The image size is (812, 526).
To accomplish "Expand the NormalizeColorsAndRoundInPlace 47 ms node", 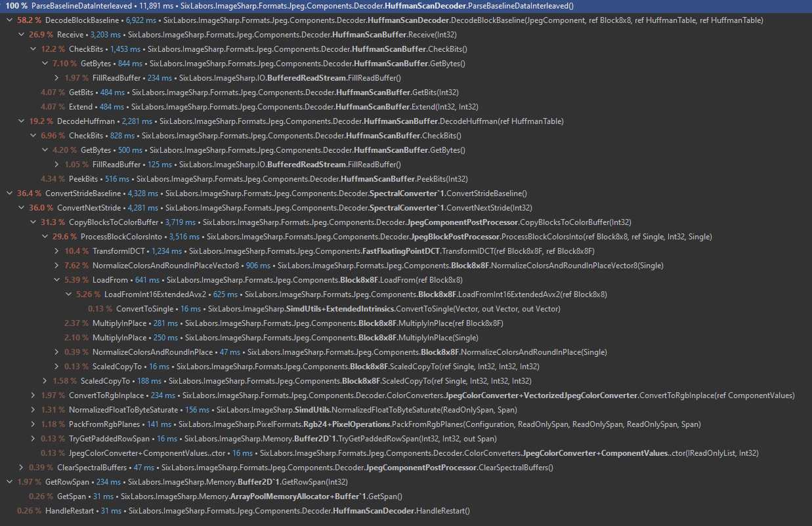I will click(x=56, y=352).
